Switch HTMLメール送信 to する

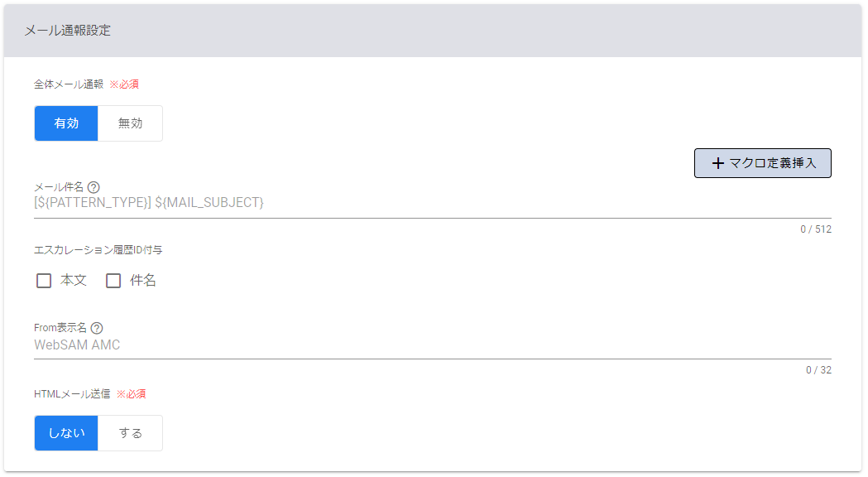pyautogui.click(x=130, y=433)
